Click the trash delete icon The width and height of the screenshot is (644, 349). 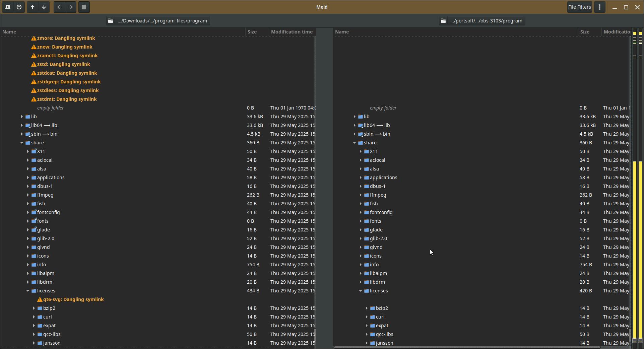pos(84,7)
